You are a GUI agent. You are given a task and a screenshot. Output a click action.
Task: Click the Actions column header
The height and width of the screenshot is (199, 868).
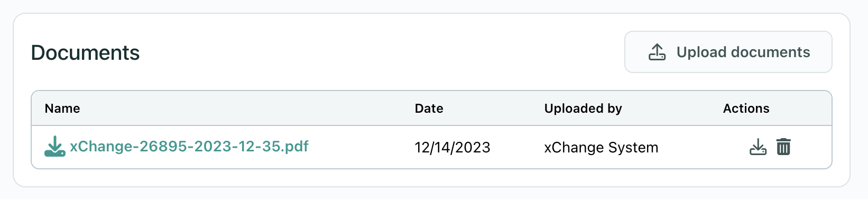point(746,108)
